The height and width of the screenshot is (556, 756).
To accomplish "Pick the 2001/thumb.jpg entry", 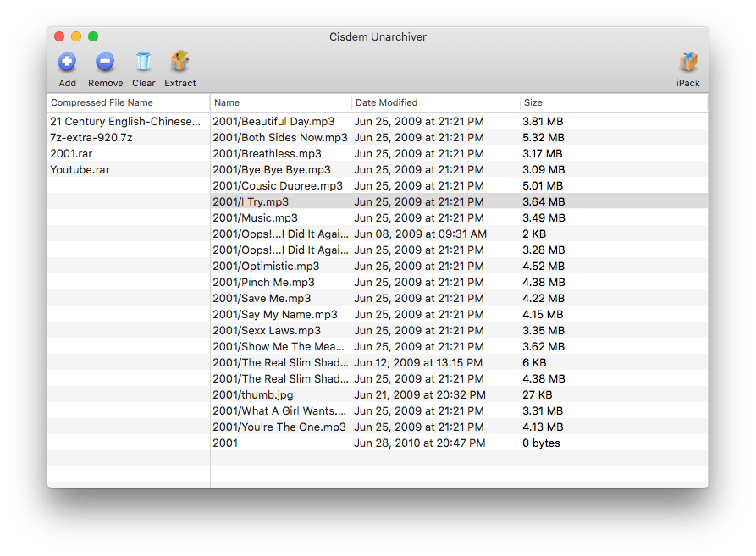I will click(x=252, y=394).
